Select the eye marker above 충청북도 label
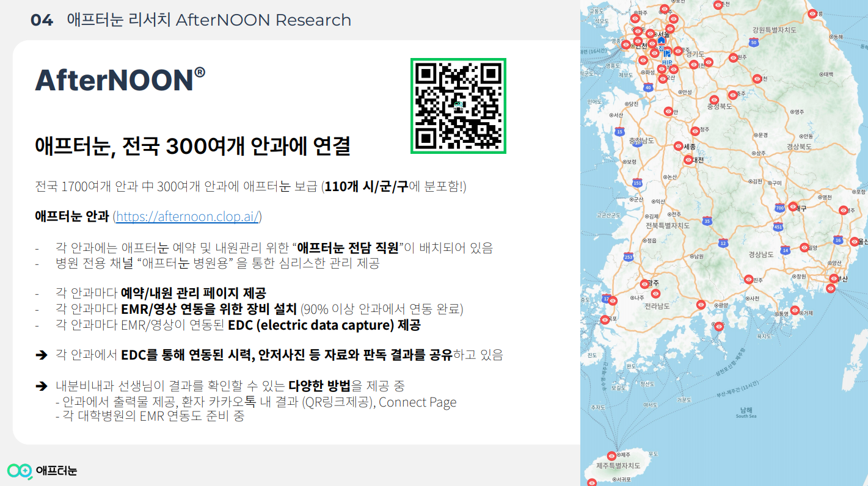This screenshot has height=486, width=868. 713,100
